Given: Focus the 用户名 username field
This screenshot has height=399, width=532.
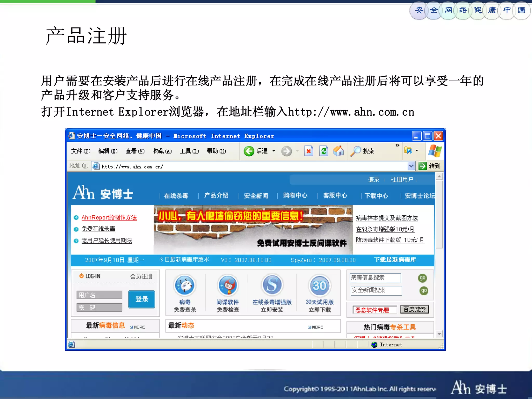Looking at the screenshot, I should [x=99, y=295].
